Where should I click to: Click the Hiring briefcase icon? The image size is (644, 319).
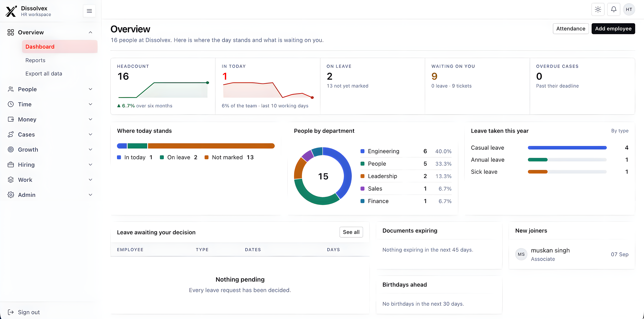pyautogui.click(x=11, y=165)
